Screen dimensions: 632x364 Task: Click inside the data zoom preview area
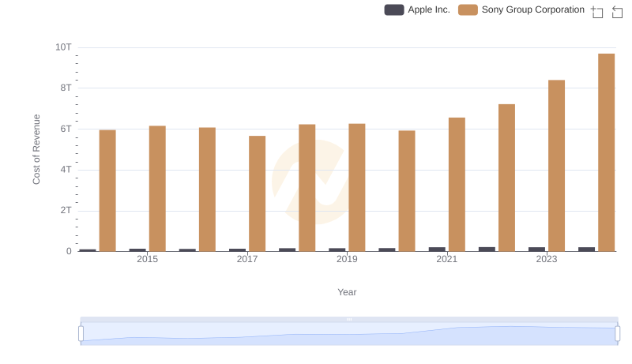[x=349, y=334]
